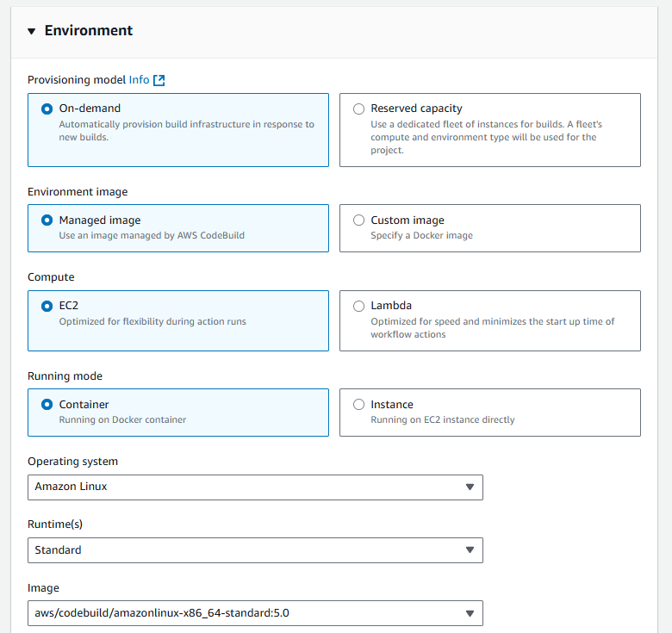Select the Container running mode radio
The width and height of the screenshot is (672, 633).
[47, 405]
